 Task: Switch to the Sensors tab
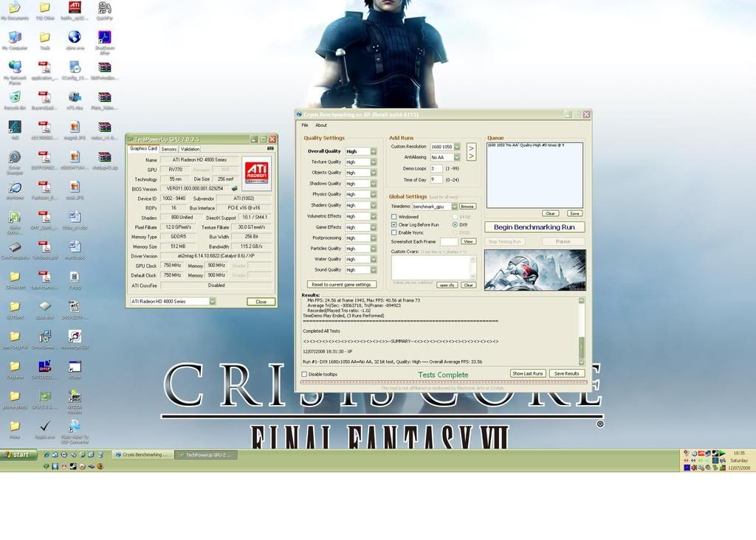click(x=169, y=149)
